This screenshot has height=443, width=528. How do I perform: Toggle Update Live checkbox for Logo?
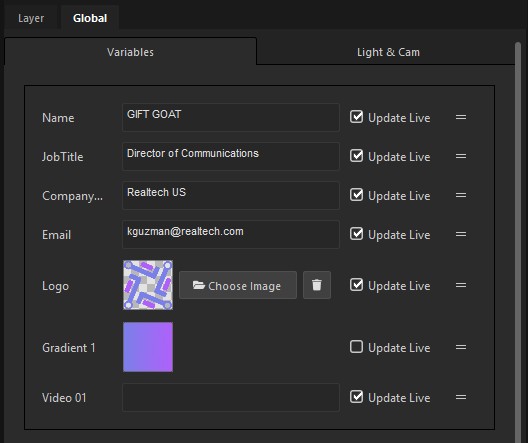[356, 285]
